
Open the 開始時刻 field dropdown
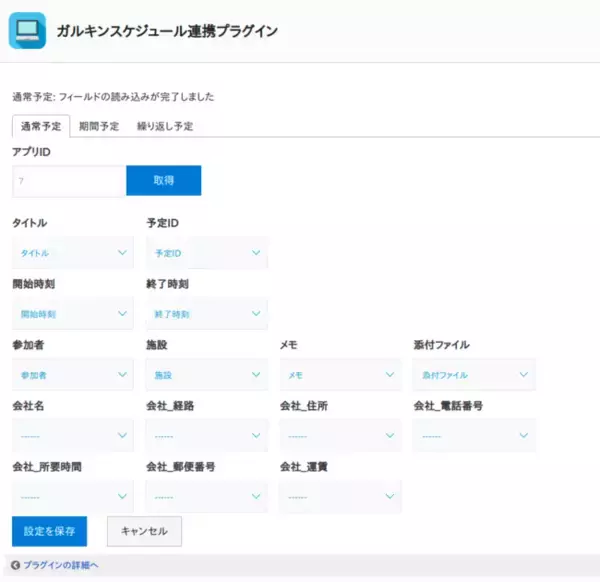pos(72,314)
